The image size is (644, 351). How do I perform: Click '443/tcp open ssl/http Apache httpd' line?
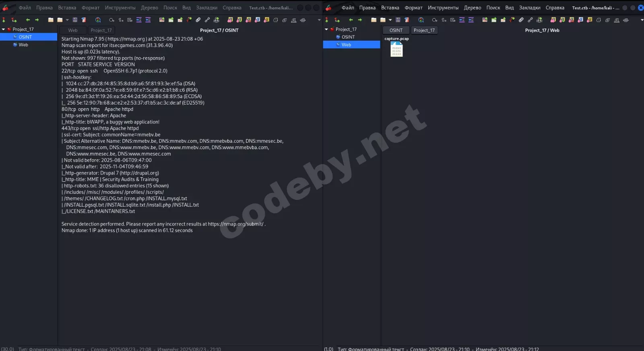point(100,128)
